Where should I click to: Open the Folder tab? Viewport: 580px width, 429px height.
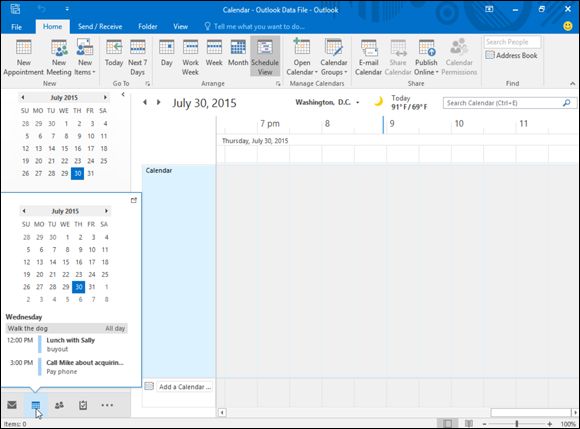(x=148, y=27)
